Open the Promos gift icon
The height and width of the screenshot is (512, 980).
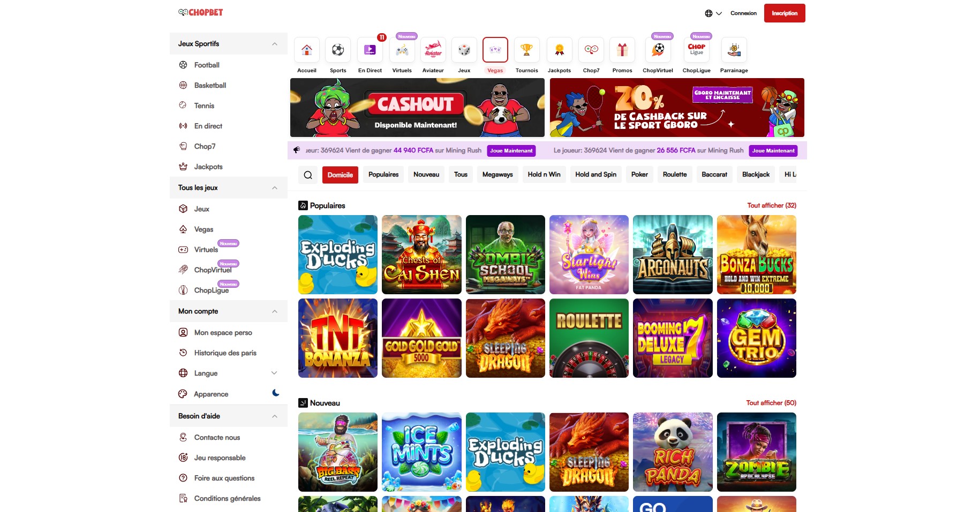pos(622,50)
